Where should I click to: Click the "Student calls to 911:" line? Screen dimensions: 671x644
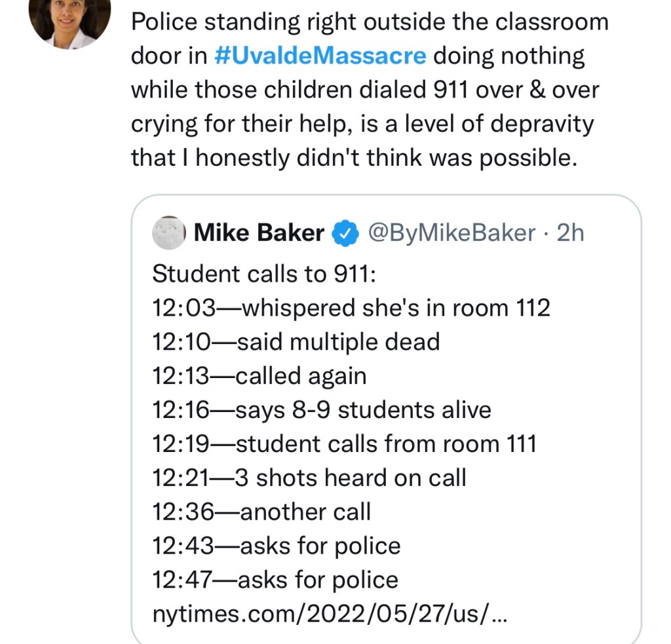[263, 274]
